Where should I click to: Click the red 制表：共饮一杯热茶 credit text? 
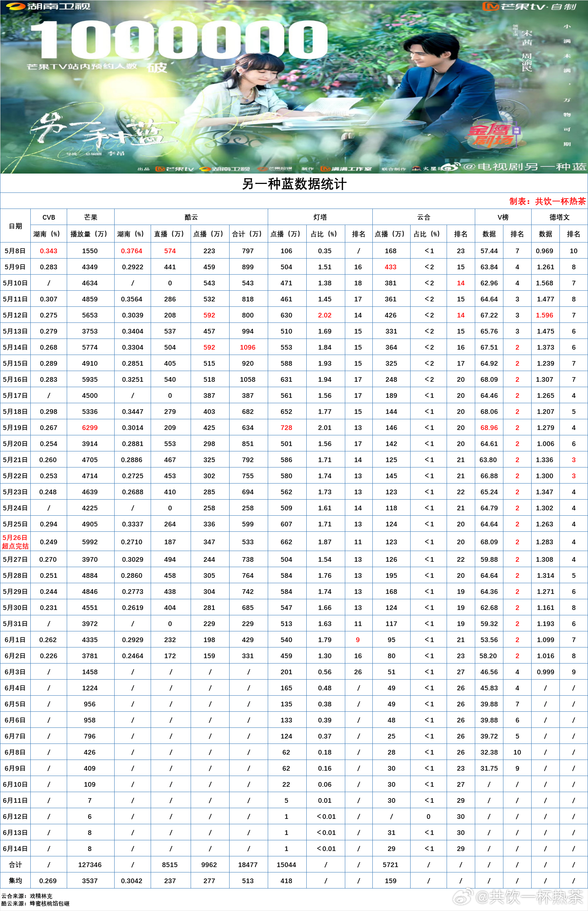coord(547,201)
